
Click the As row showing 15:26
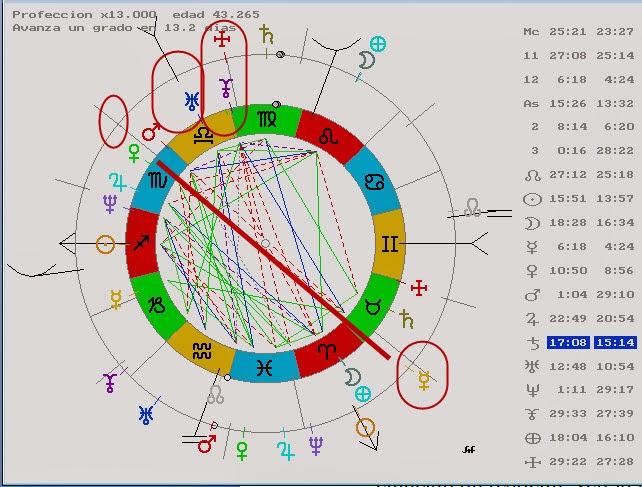565,103
